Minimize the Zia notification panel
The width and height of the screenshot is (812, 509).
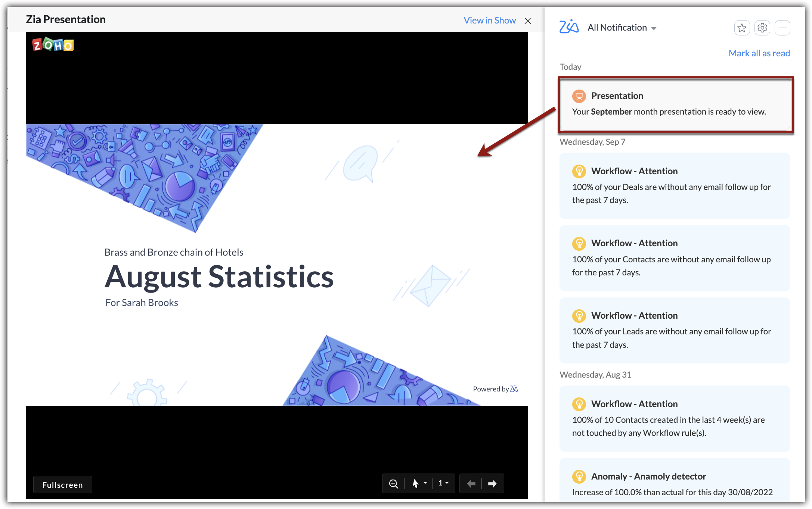click(782, 28)
